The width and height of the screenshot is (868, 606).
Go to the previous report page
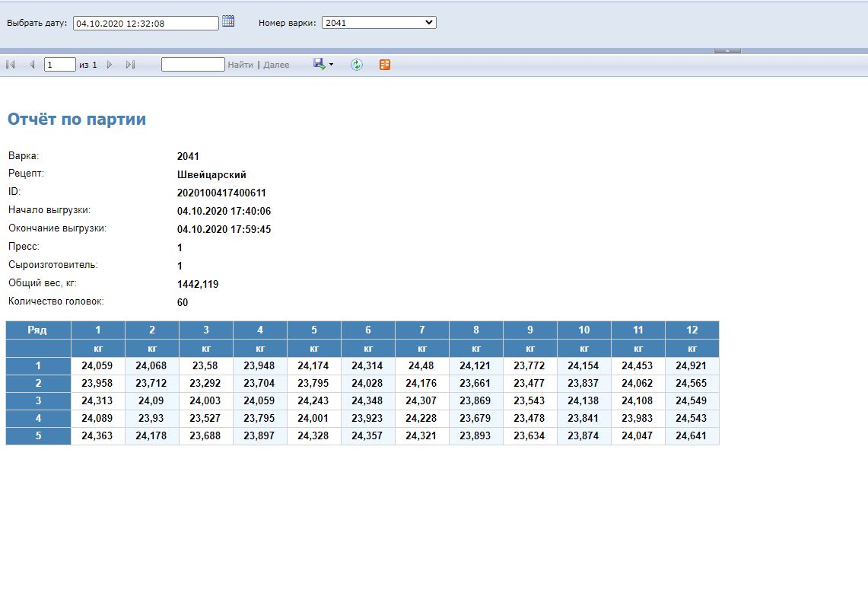[32, 65]
